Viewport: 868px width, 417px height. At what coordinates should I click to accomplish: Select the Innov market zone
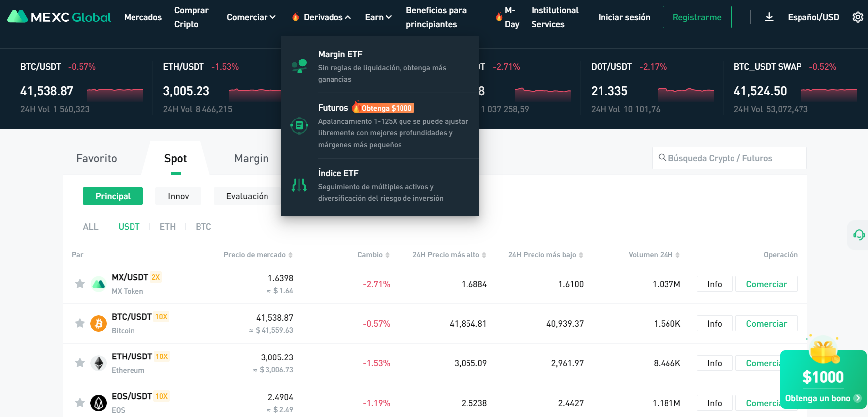point(178,196)
